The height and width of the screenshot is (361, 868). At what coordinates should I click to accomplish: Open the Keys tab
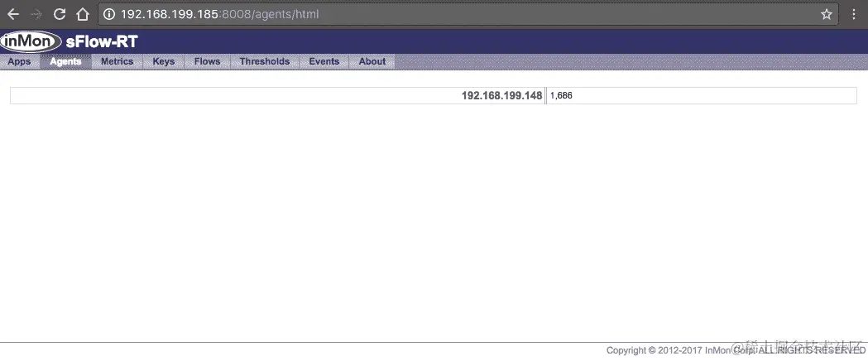click(163, 61)
